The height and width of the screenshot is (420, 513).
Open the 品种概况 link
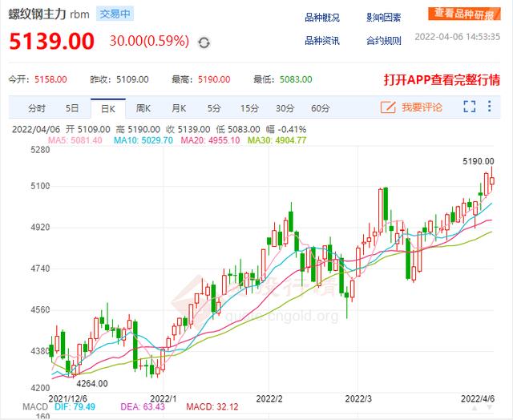pyautogui.click(x=322, y=18)
